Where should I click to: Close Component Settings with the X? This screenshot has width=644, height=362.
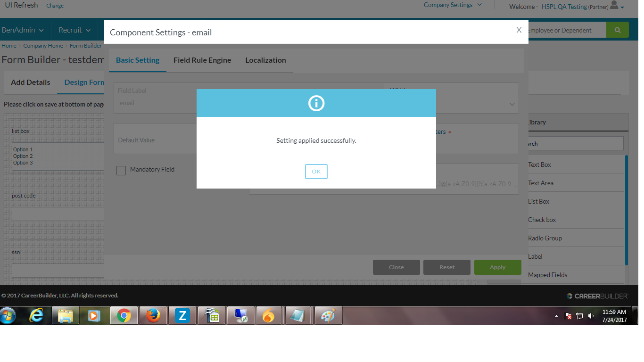coord(519,30)
